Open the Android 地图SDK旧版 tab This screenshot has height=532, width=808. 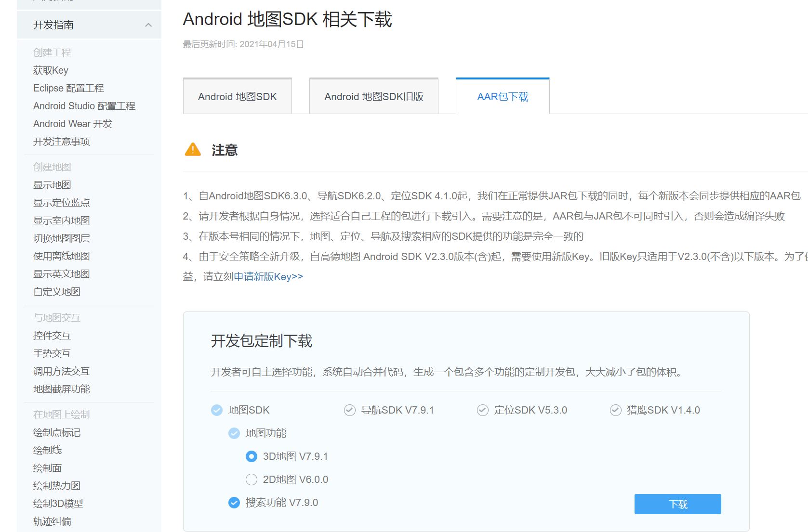tap(373, 96)
